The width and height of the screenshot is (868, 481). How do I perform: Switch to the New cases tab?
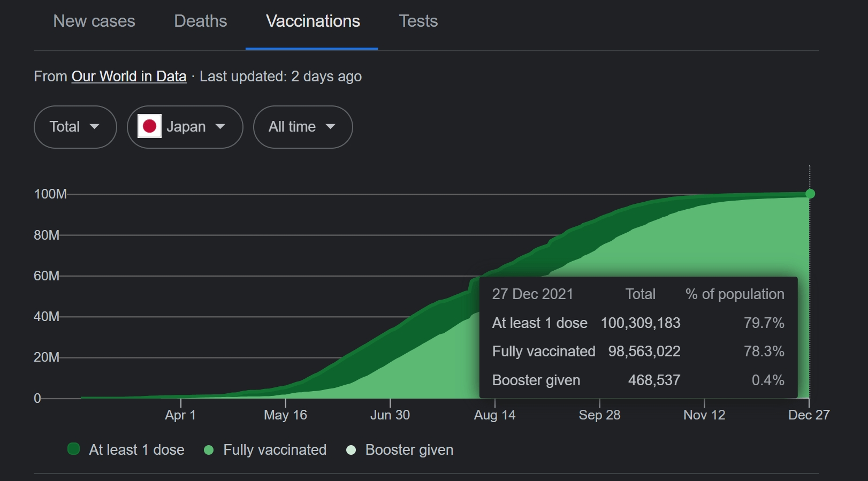tap(94, 21)
